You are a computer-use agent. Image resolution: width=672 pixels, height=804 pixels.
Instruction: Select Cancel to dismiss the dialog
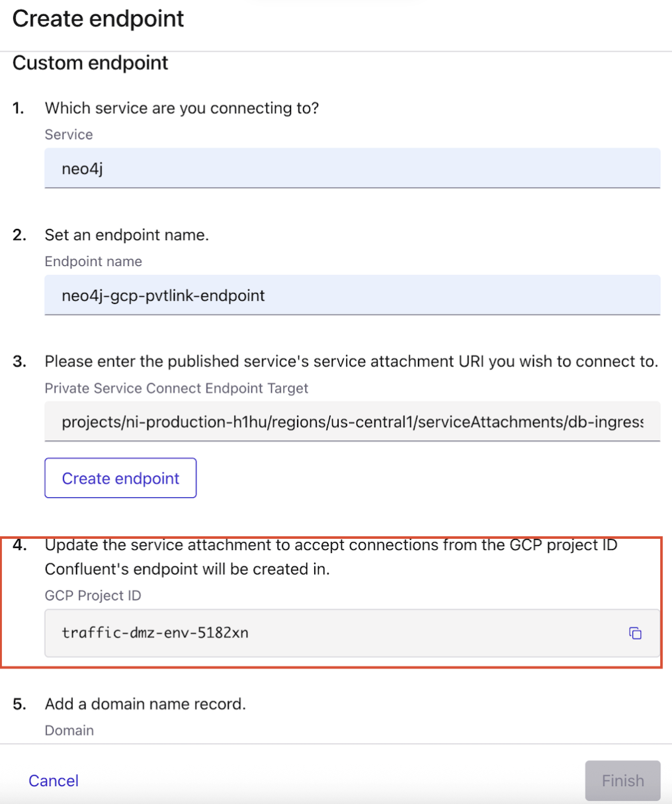pyautogui.click(x=53, y=780)
